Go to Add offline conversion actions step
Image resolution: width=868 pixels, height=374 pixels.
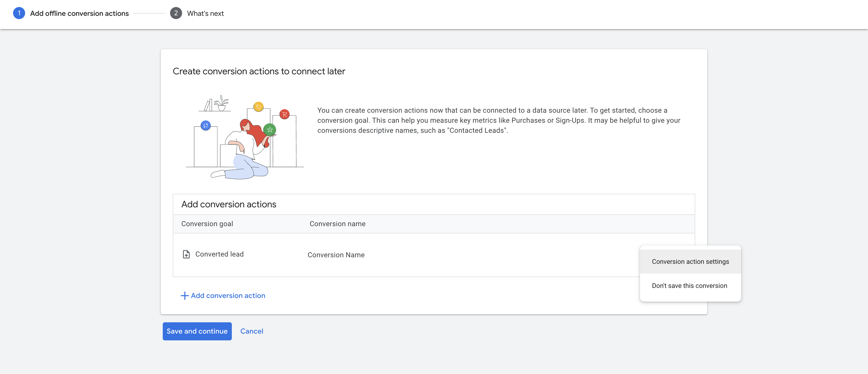click(79, 14)
